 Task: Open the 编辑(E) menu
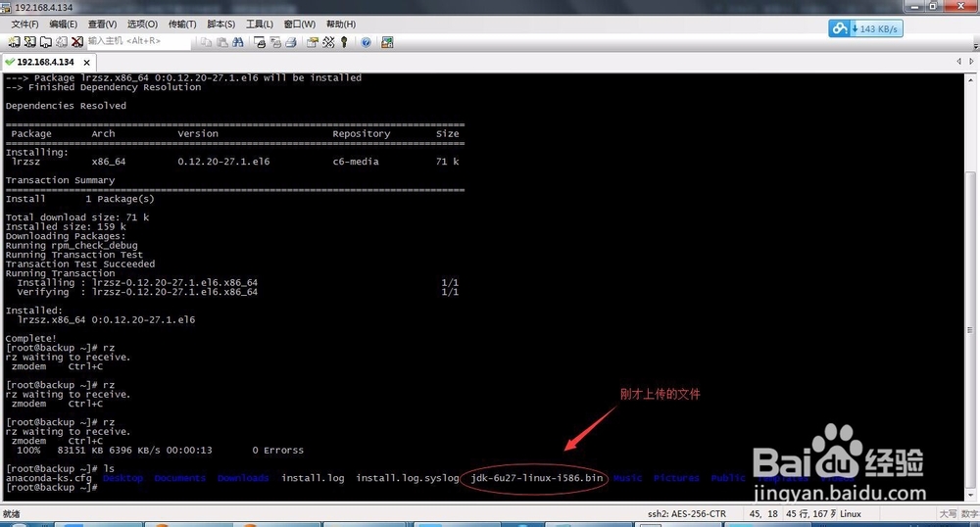click(x=63, y=24)
